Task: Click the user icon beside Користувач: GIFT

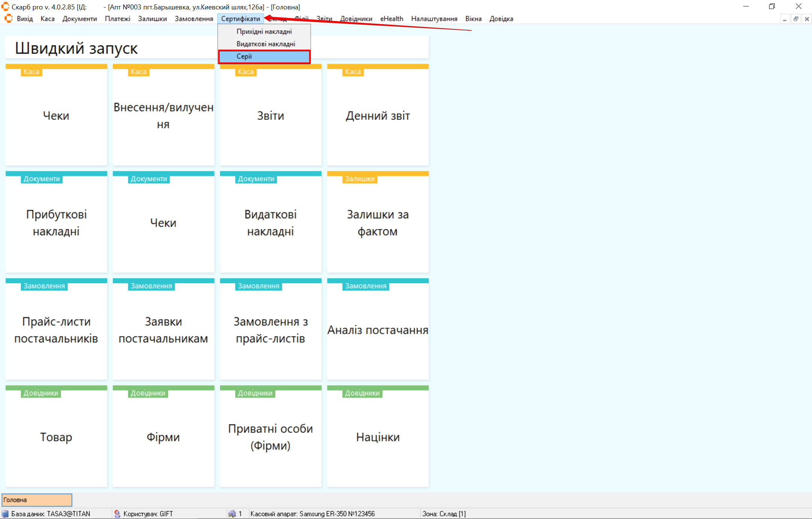Action: click(117, 513)
